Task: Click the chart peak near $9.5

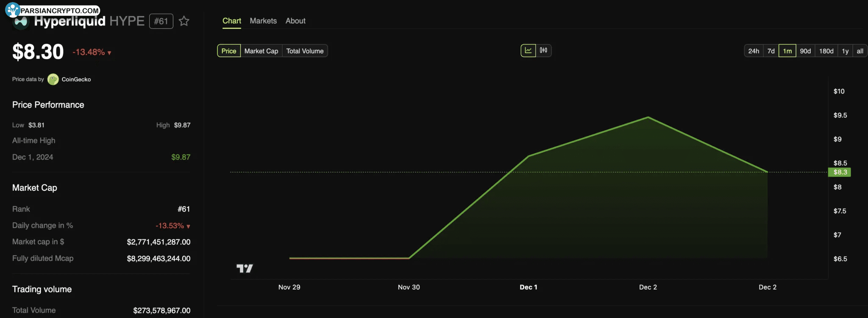Action: coord(648,117)
